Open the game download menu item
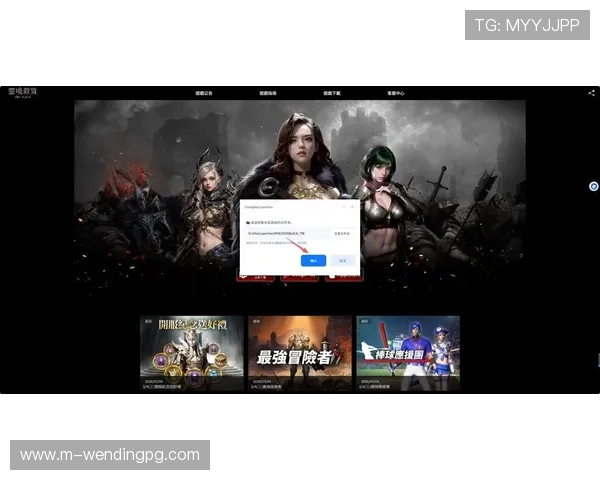This screenshot has width=600, height=480. (x=332, y=93)
